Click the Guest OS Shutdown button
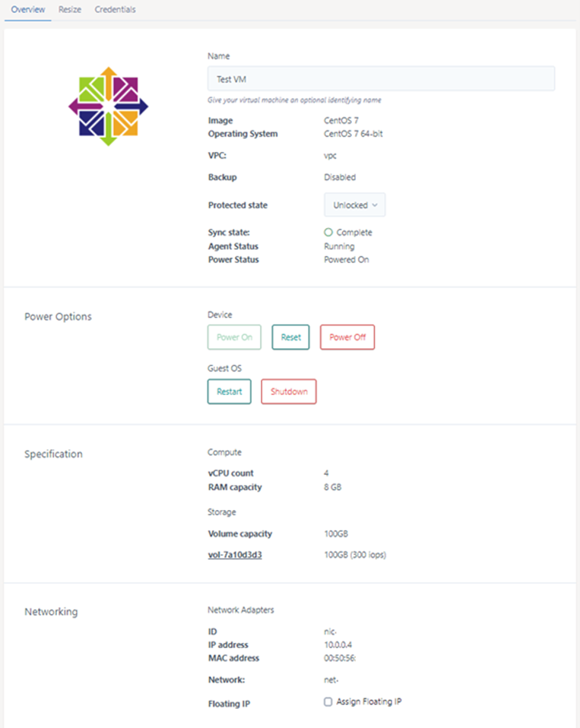This screenshot has height=728, width=580. coord(289,392)
